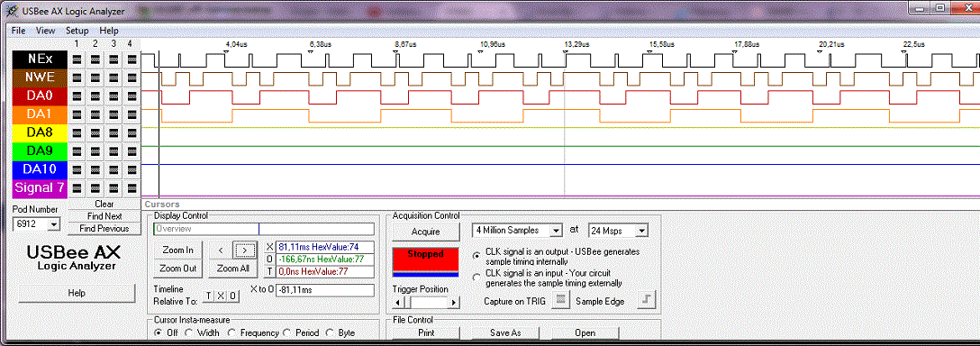The image size is (980, 346).
Task: Toggle NWE trigger setting in column 2
Action: [x=95, y=78]
